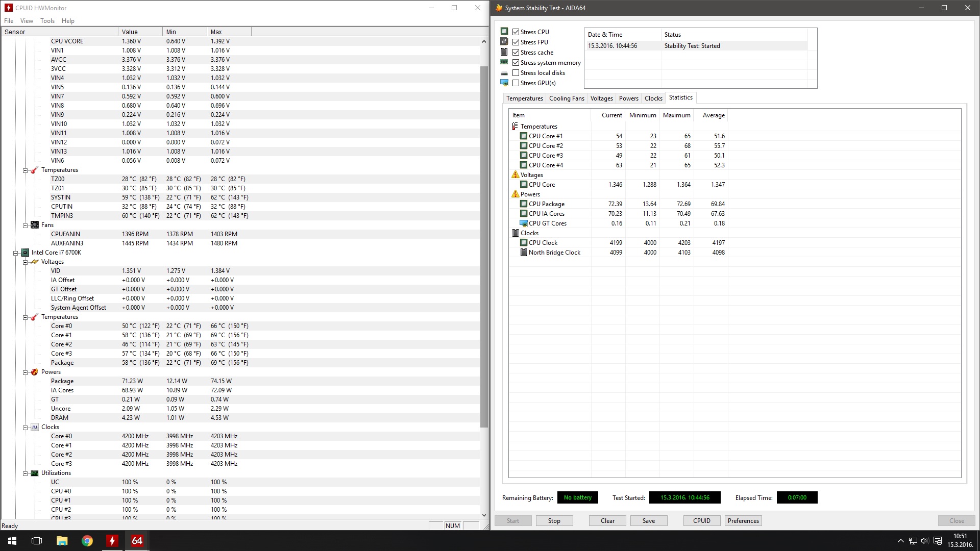980x551 pixels.
Task: Enable the Stress GPU(s) checkbox
Action: click(x=516, y=83)
